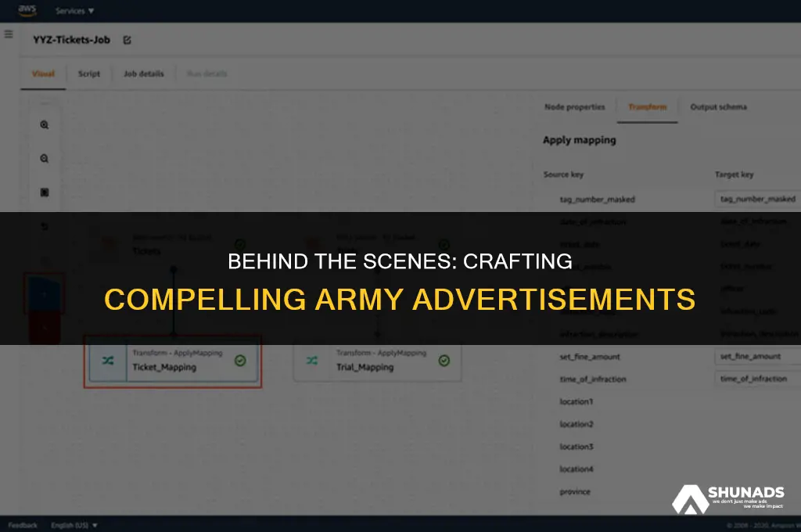801x532 pixels.
Task: Click the shuffle icon on Trial_Mapping node
Action: coord(312,361)
